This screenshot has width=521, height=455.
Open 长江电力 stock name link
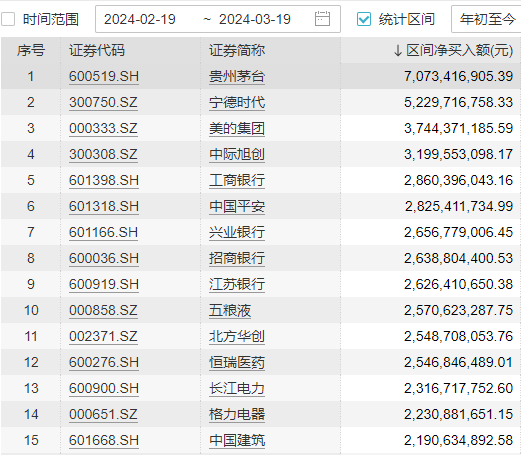pyautogui.click(x=237, y=388)
